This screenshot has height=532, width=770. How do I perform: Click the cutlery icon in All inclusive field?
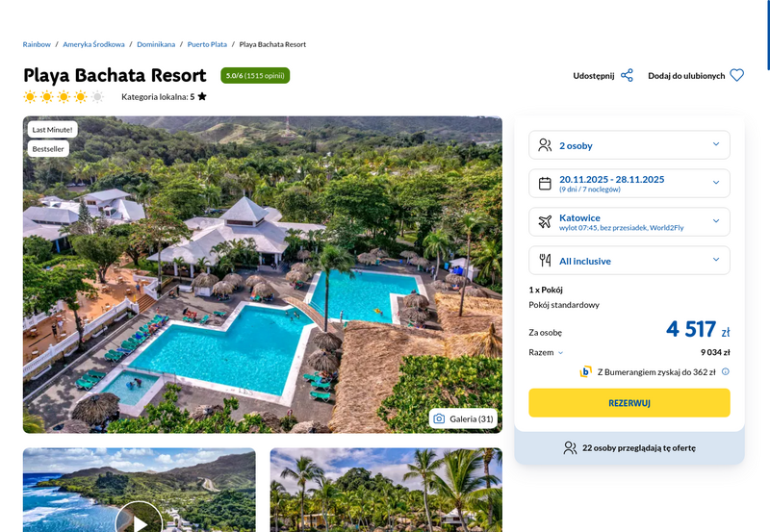point(545,260)
